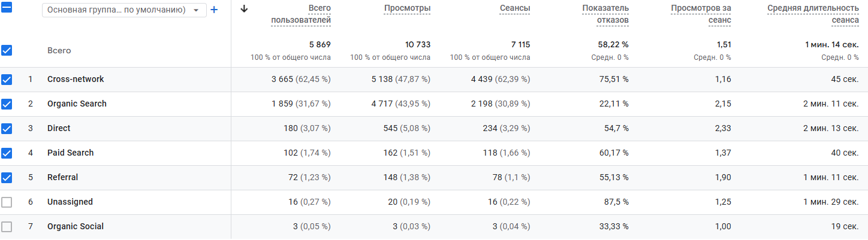Screen dimensions: 868x240
Task: Toggle the select-all checkbox in the header
Action: (x=7, y=8)
